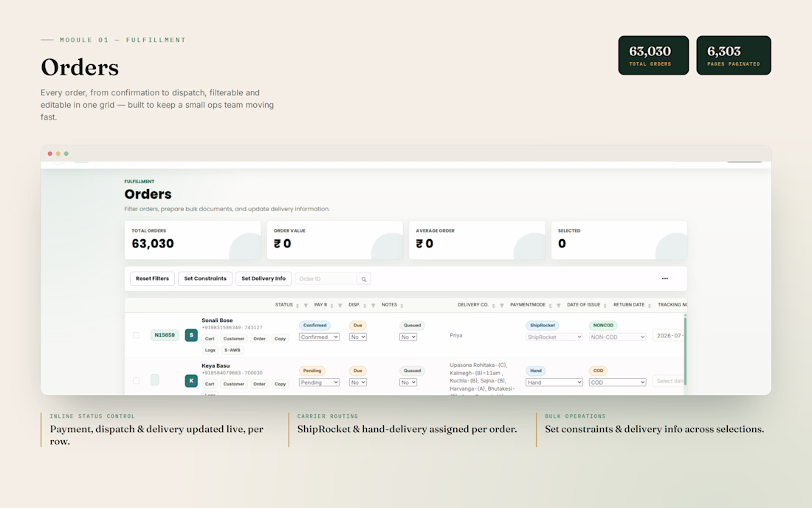Open the COD payment mode dropdown
This screenshot has height=508, width=812.
pos(617,382)
